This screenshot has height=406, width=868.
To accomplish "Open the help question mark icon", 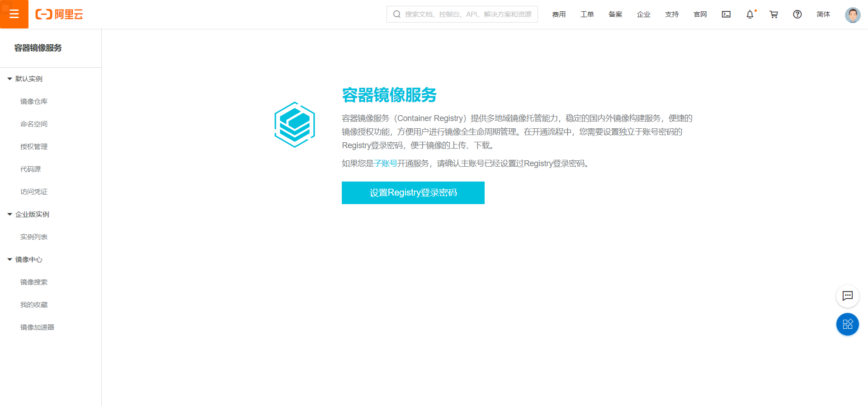I will point(797,14).
